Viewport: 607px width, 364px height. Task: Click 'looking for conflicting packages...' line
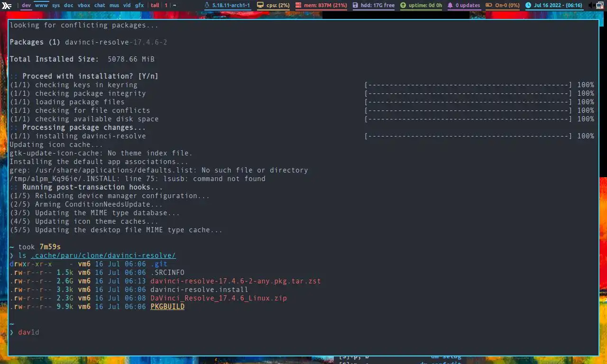(84, 25)
